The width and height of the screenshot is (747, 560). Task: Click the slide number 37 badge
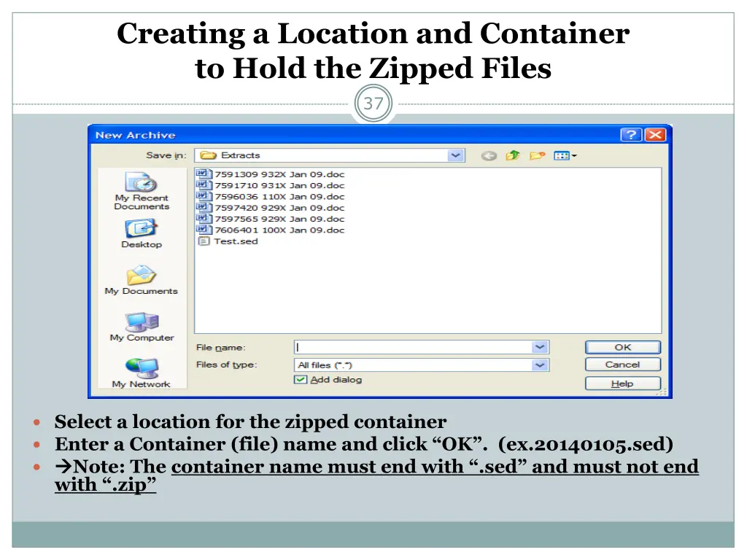(x=373, y=104)
